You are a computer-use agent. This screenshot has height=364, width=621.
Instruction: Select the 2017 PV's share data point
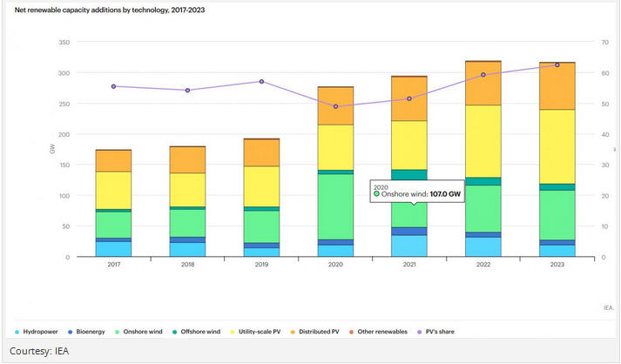tap(113, 86)
